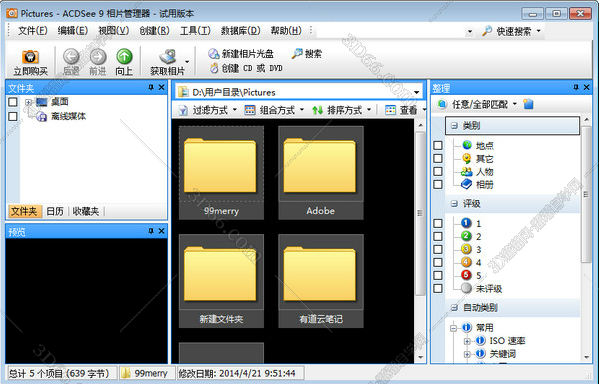This screenshot has height=384, width=599.
Task: Click the 组合方式 grouping icon
Action: [x=250, y=110]
